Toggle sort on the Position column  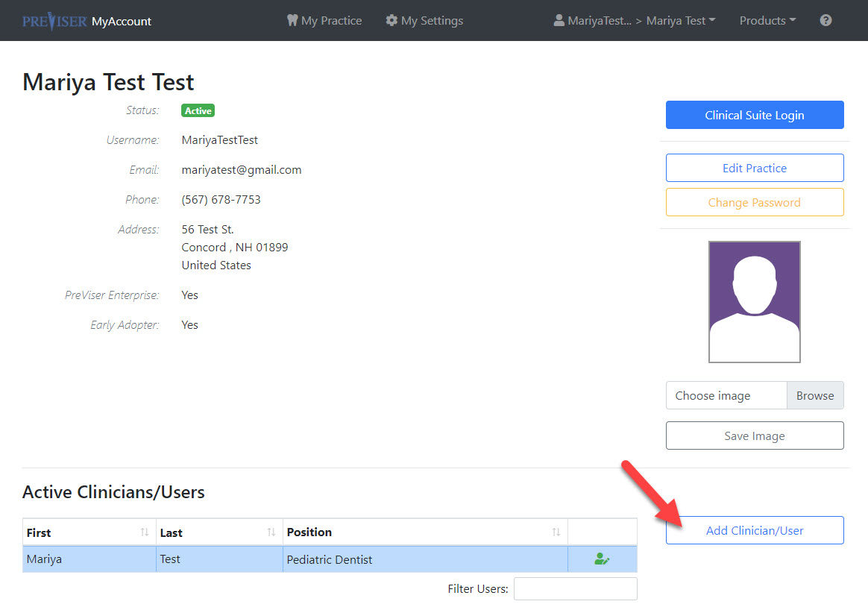(556, 532)
